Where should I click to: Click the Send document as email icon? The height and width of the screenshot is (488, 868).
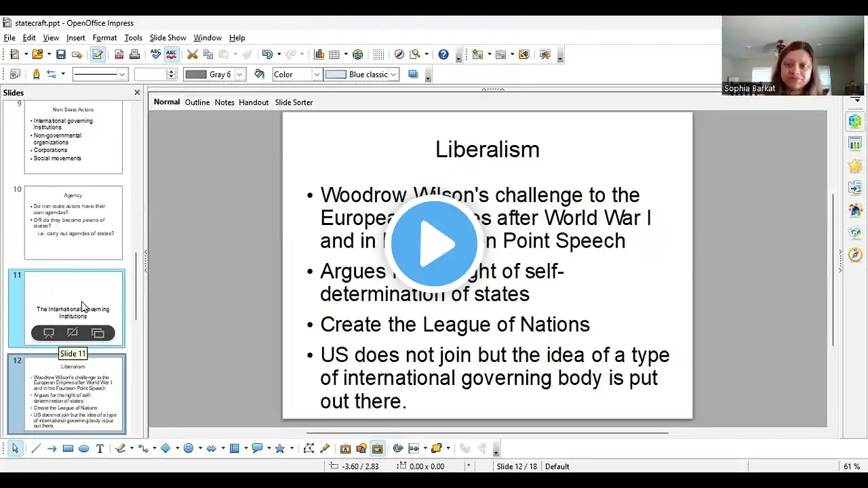coord(77,55)
